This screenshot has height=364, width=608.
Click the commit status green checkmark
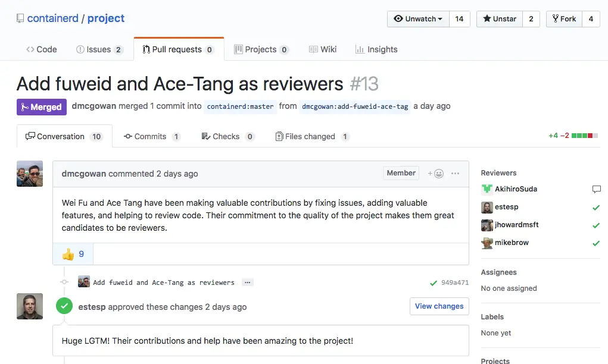(434, 283)
